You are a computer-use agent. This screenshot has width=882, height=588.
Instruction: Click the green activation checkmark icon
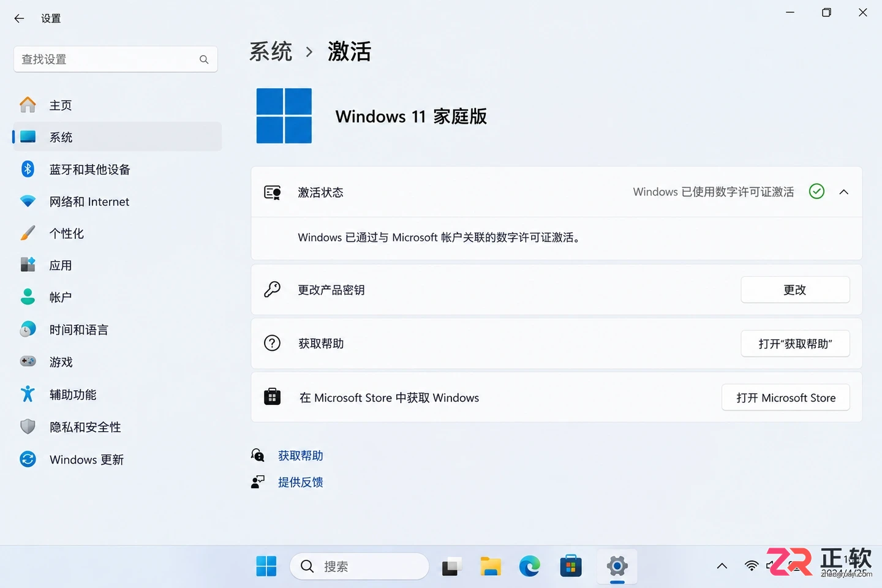(x=816, y=192)
